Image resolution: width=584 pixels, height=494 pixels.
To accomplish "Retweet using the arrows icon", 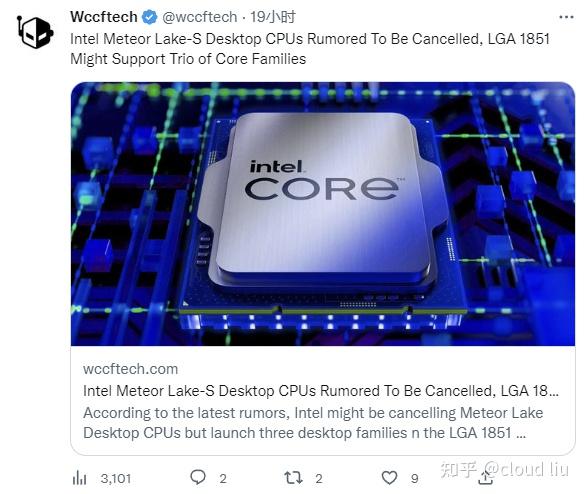I will pos(293,478).
